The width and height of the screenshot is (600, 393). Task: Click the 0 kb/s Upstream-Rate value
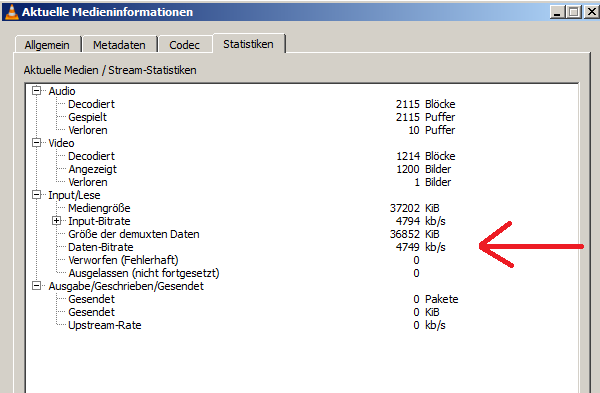tap(429, 325)
